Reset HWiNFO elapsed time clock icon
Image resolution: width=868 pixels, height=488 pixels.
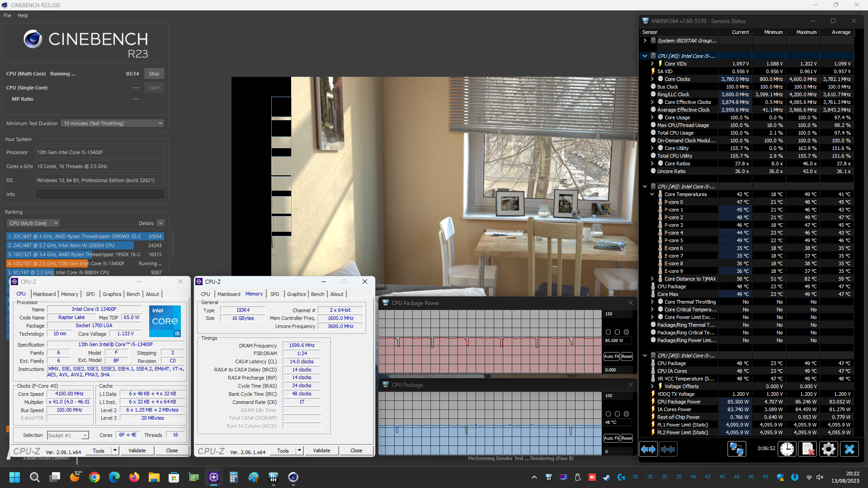click(x=787, y=449)
